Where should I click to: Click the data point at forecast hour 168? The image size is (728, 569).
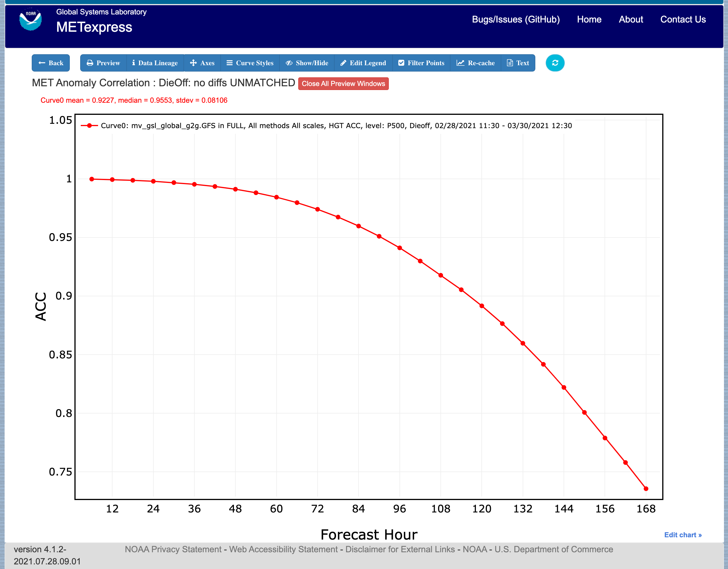tap(646, 488)
